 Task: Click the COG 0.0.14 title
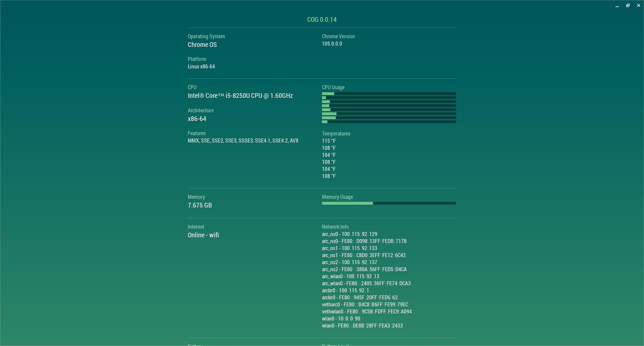pos(322,19)
